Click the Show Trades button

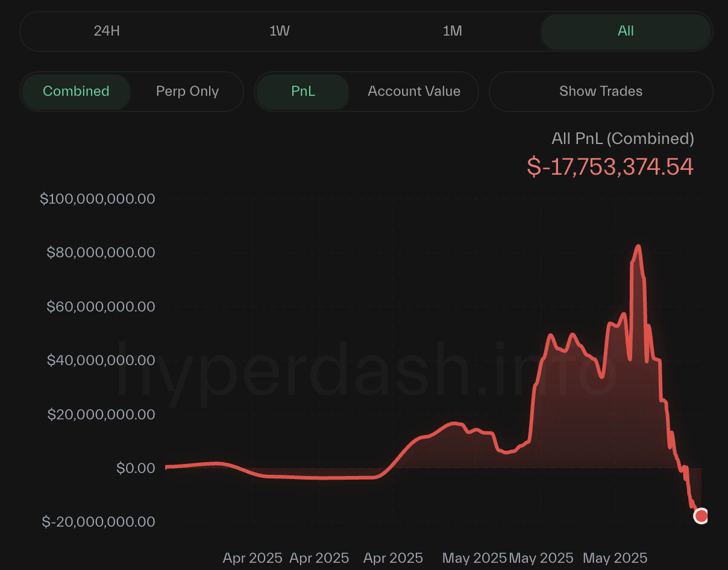(601, 92)
